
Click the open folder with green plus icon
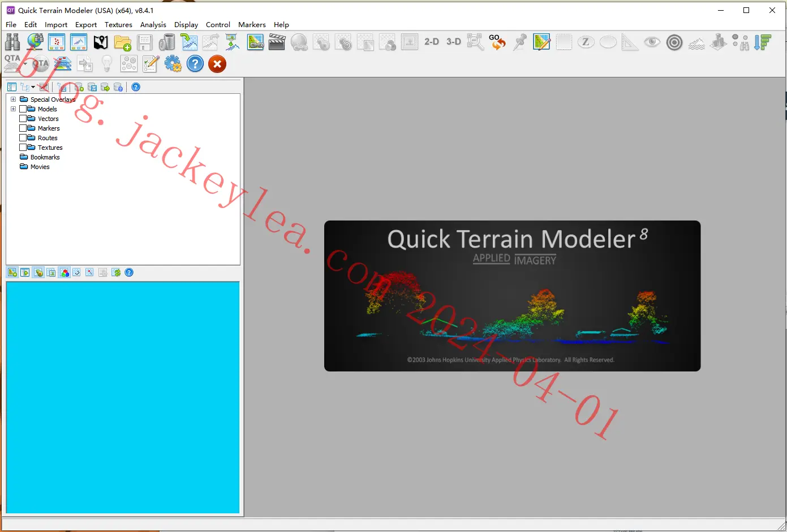pyautogui.click(x=123, y=42)
